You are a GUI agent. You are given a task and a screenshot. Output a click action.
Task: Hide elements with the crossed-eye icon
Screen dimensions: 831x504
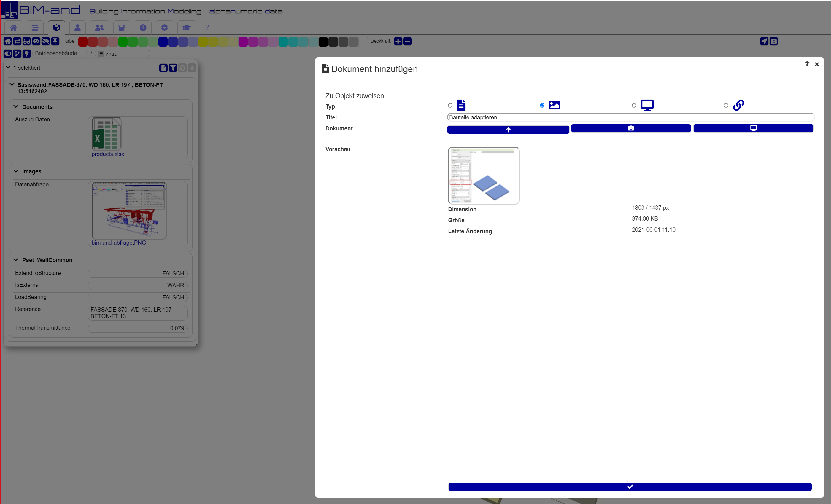click(45, 41)
